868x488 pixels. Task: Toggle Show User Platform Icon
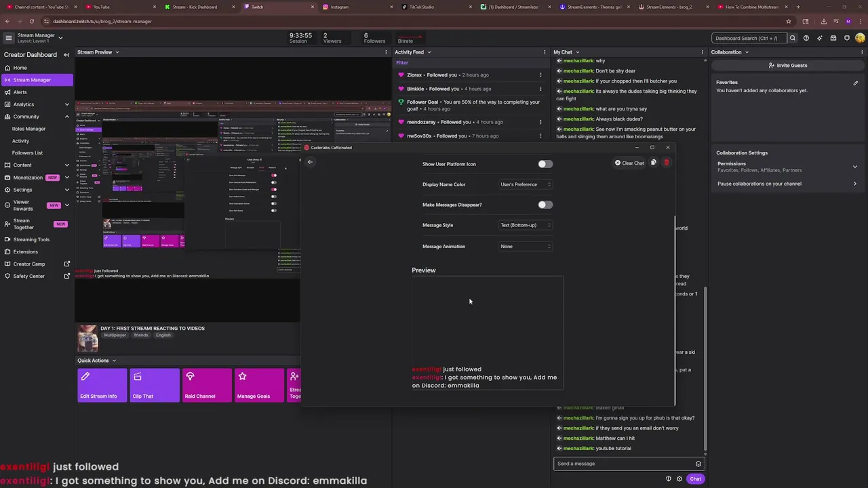click(545, 164)
